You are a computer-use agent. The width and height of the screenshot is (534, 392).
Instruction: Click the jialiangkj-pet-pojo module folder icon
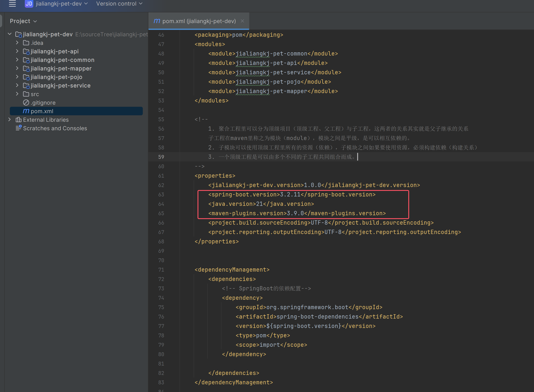[x=26, y=77]
